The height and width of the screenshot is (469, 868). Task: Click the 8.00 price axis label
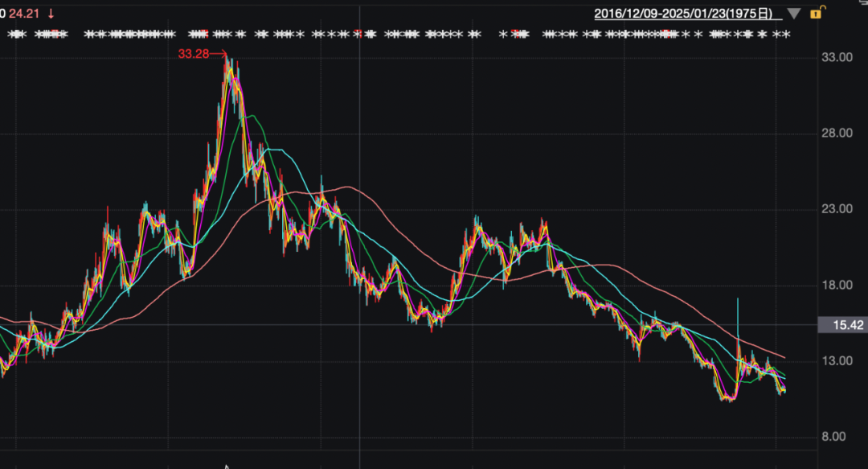pos(833,437)
